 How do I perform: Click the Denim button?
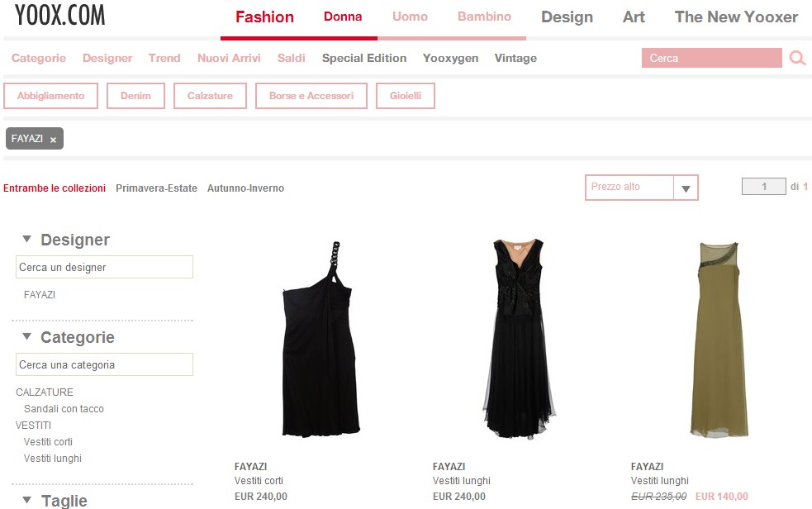(135, 96)
